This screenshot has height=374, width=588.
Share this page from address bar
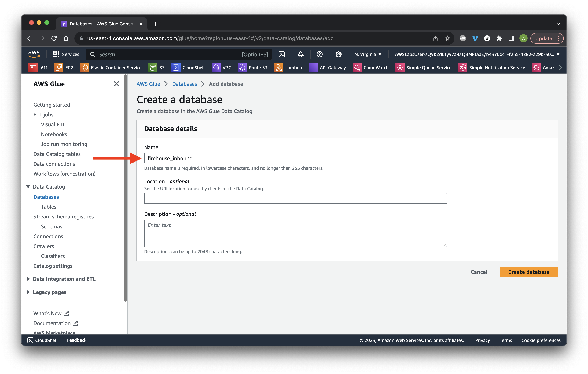435,38
